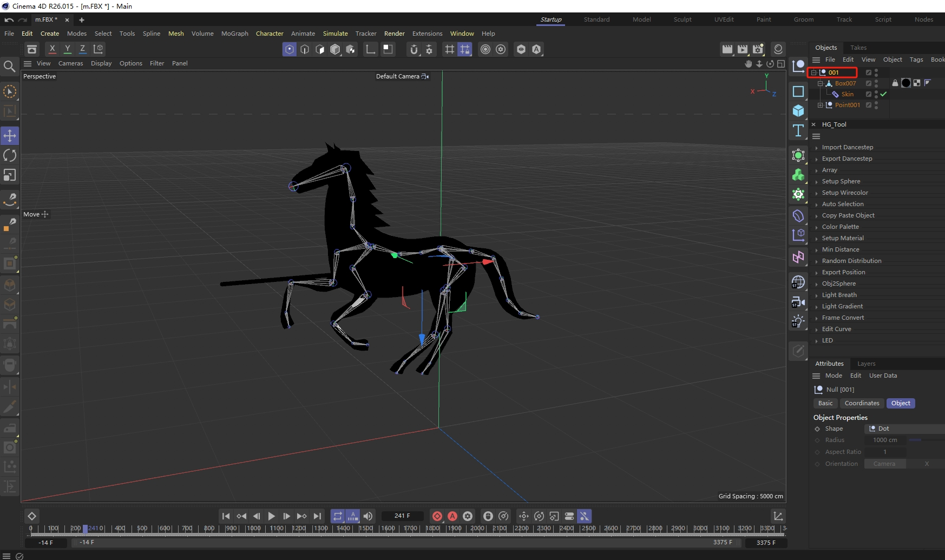The image size is (945, 560).
Task: Click the viewport pan hand icon
Action: point(749,63)
